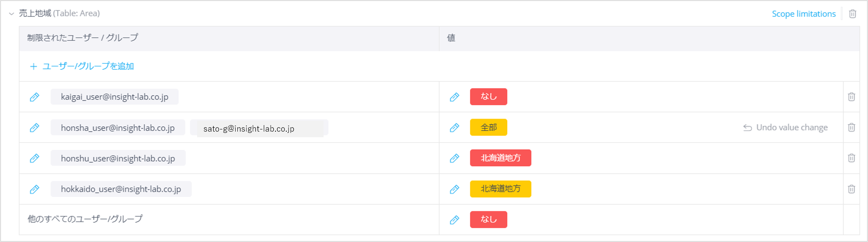Edit the 全部 value pencil icon
Screen dimensions: 868x242
click(454, 128)
